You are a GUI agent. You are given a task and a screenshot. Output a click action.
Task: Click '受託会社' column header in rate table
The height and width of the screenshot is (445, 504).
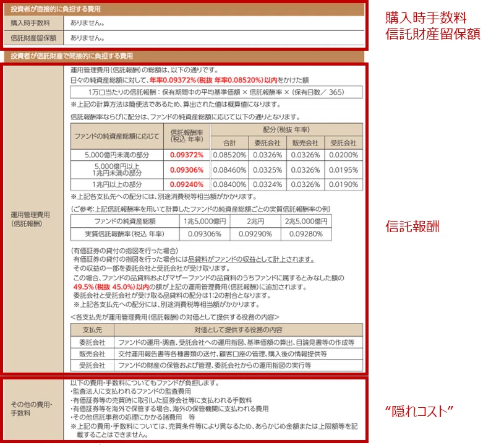pos(343,143)
